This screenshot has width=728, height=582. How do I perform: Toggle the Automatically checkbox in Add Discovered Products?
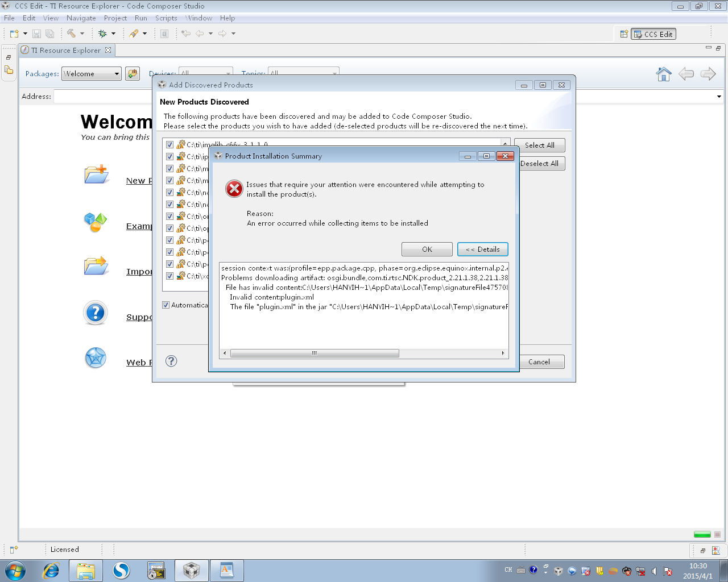(166, 305)
